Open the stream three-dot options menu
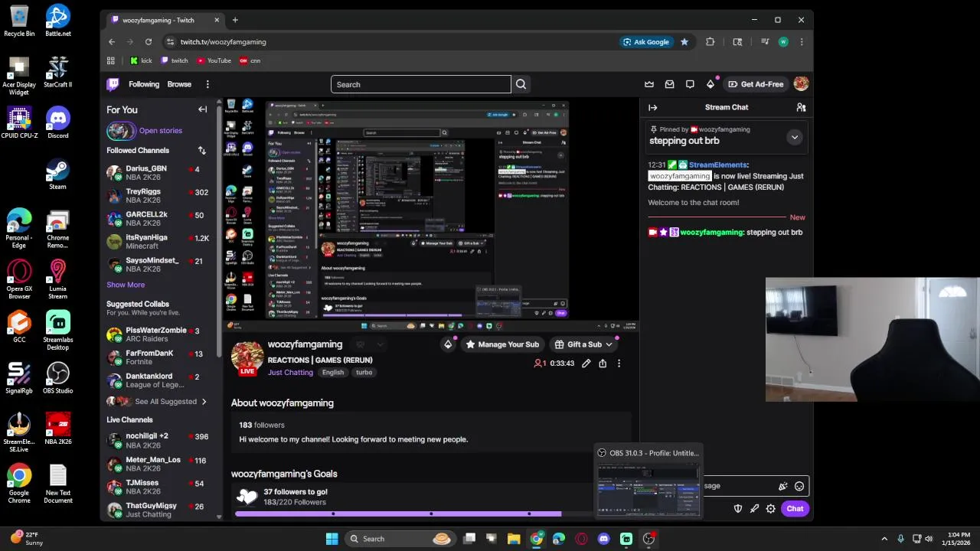Screen dimensions: 980x551 619,364
